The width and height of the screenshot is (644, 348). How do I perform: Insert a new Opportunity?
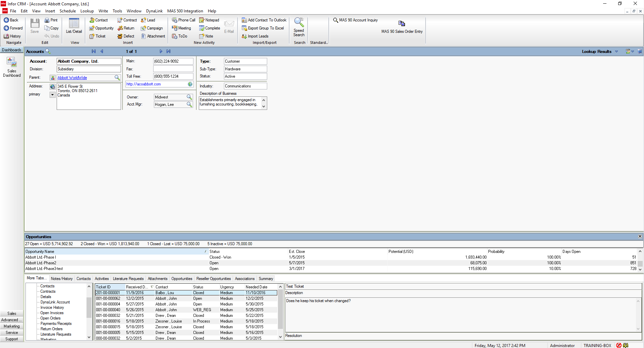pyautogui.click(x=101, y=28)
